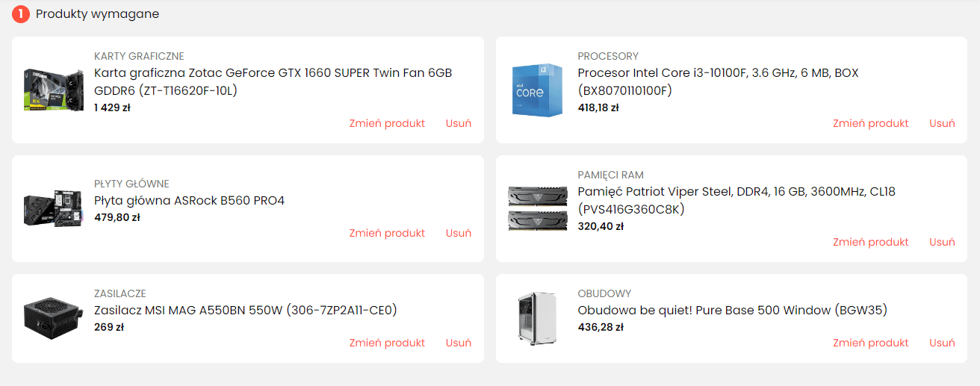
Task: Remove the be quiet! Pure Base 500 case
Action: click(x=942, y=343)
